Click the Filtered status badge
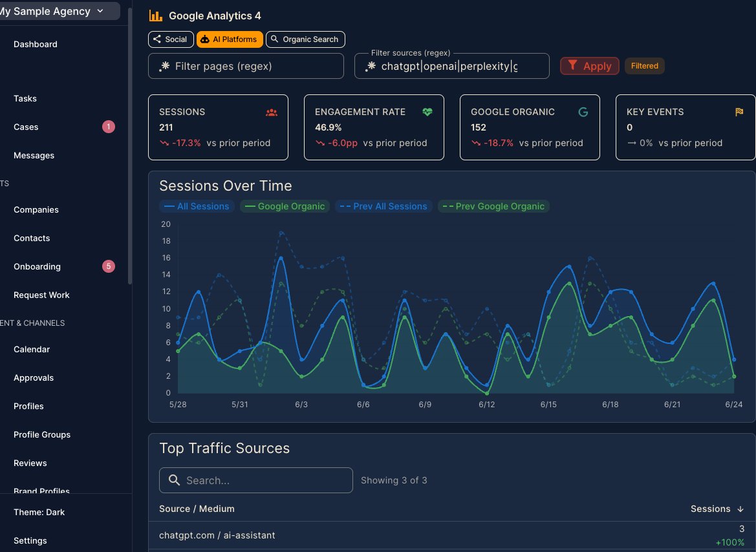This screenshot has height=552, width=756. tap(645, 66)
